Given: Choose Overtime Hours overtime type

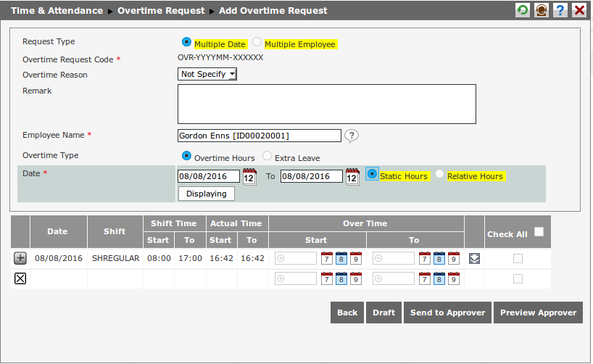Looking at the screenshot, I should 186,155.
